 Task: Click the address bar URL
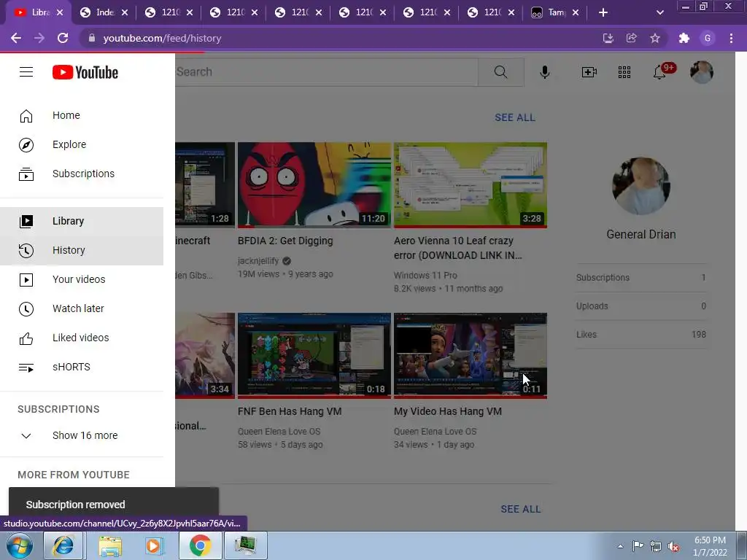click(x=162, y=38)
